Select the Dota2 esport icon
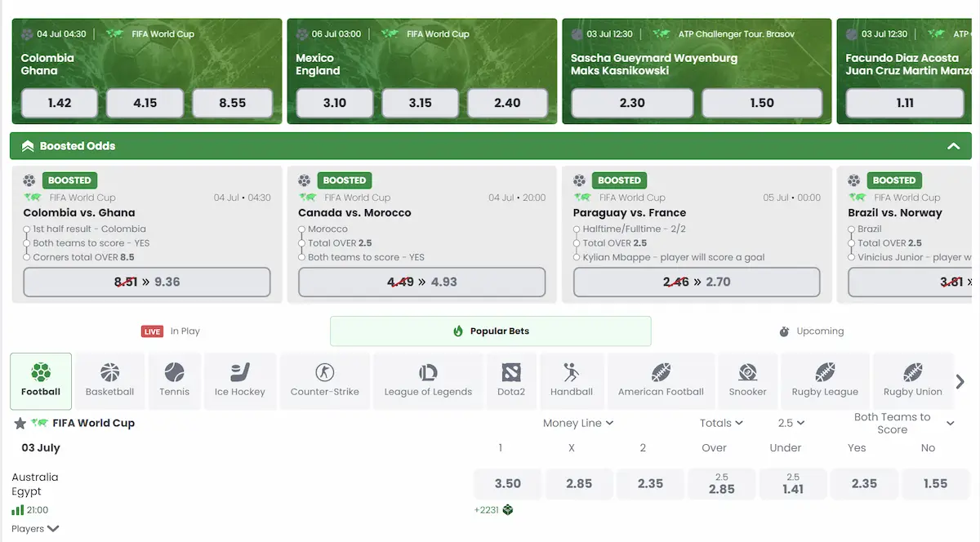The width and height of the screenshot is (980, 542). (x=511, y=380)
